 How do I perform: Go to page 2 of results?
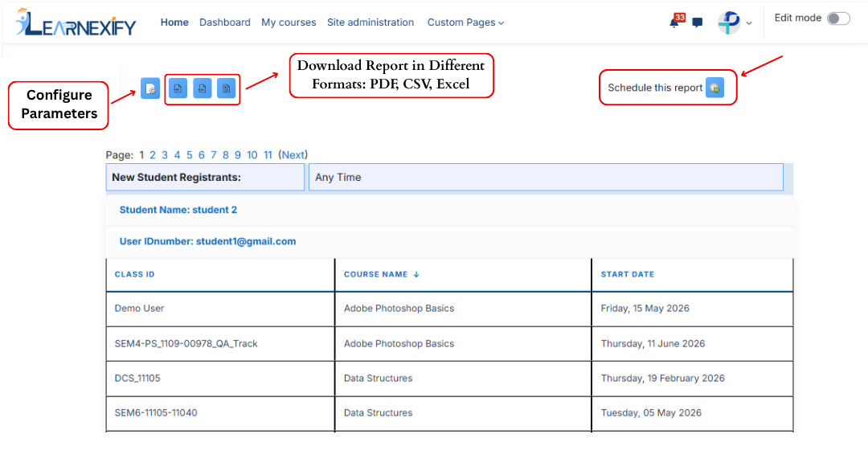pos(153,155)
